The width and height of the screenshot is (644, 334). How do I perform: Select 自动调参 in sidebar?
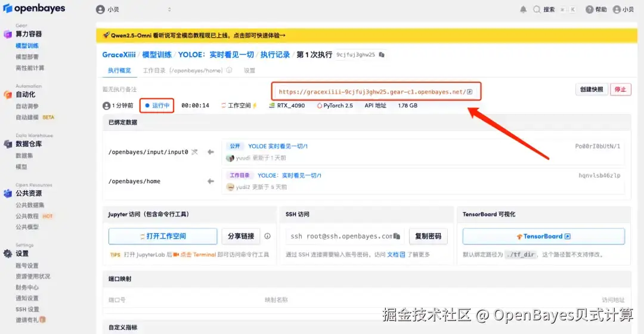tap(27, 106)
